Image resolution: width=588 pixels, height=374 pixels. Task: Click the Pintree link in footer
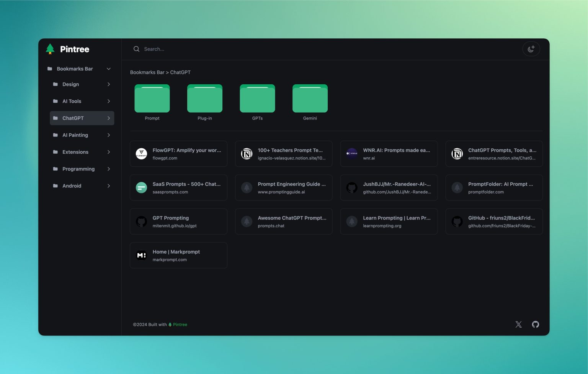click(x=180, y=325)
